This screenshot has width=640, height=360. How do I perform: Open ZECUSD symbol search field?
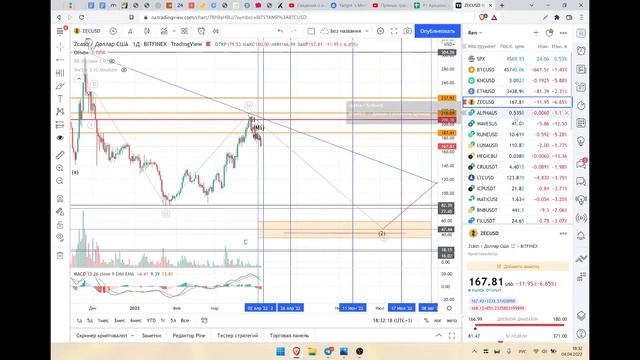coord(87,31)
